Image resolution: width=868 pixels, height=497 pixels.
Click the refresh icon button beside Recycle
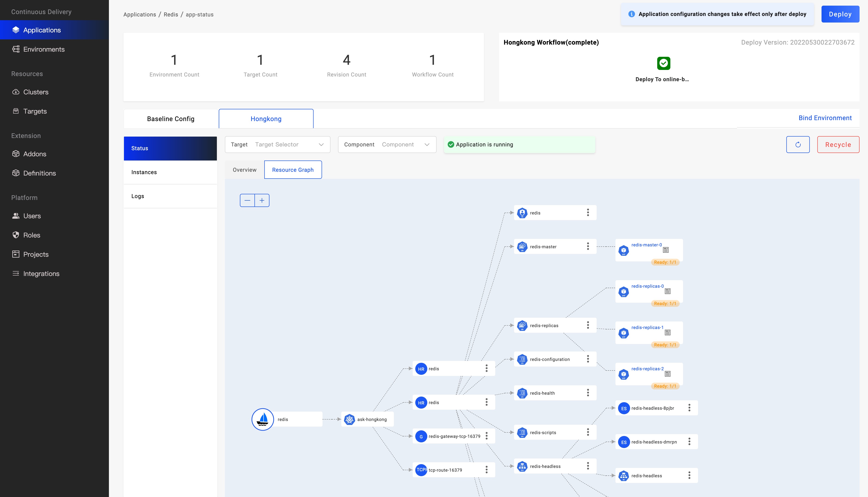pyautogui.click(x=798, y=145)
